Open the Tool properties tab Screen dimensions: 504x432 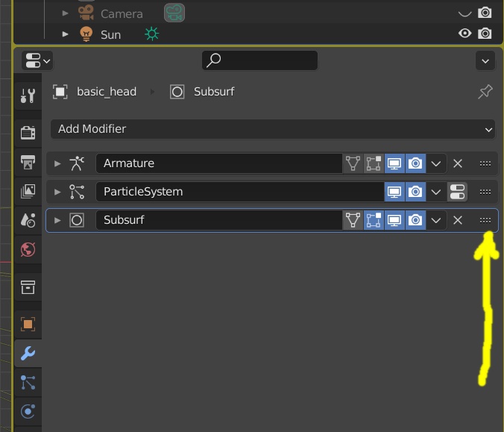pos(28,96)
